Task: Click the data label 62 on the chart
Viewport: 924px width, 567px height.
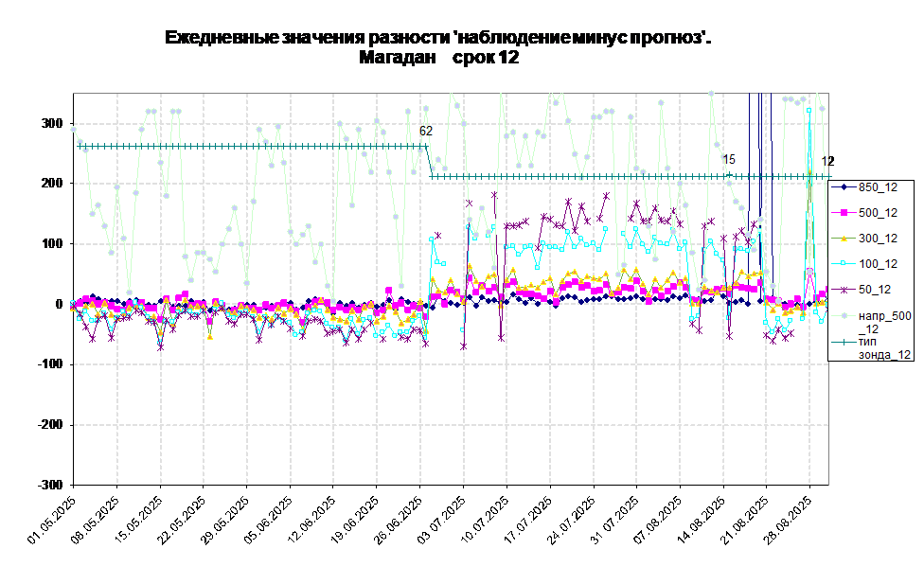Action: (x=426, y=132)
